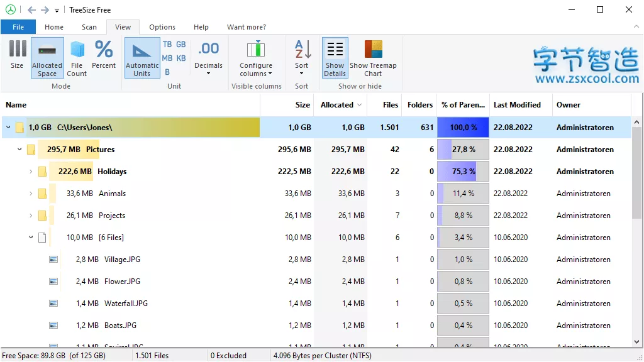Sort by % of Parent column header

464,105
